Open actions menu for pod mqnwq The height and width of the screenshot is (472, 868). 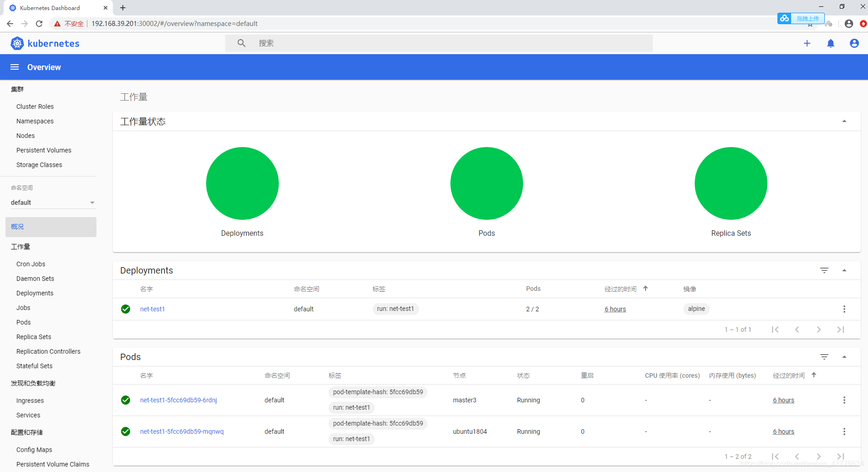pyautogui.click(x=844, y=431)
